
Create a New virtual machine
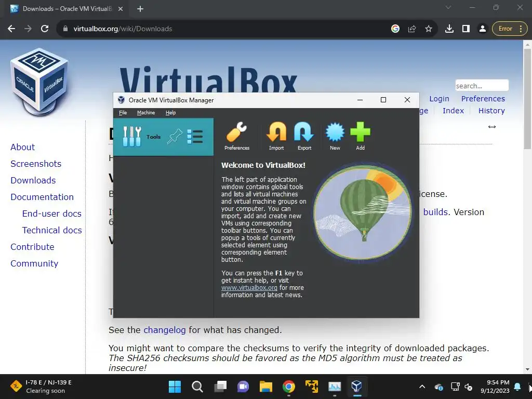[x=335, y=137]
